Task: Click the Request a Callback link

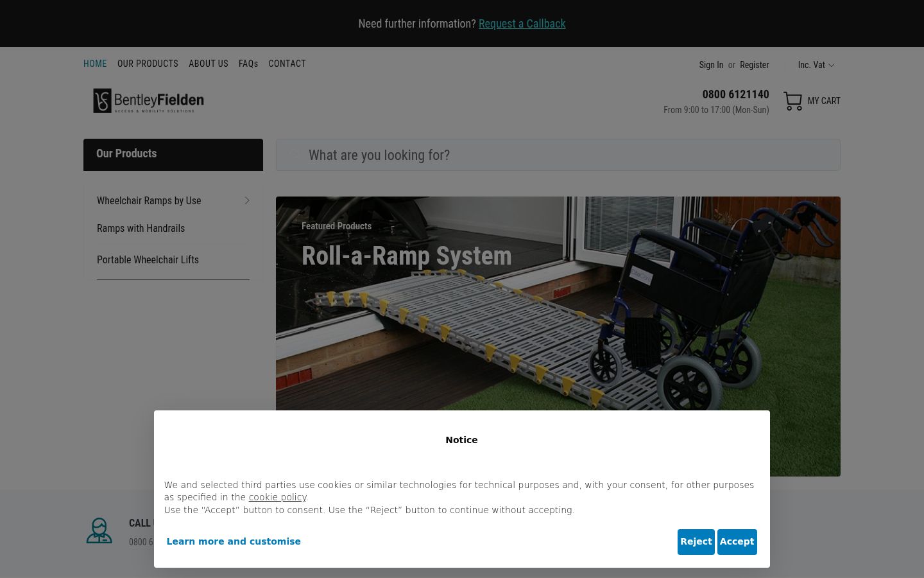Action: 522,24
